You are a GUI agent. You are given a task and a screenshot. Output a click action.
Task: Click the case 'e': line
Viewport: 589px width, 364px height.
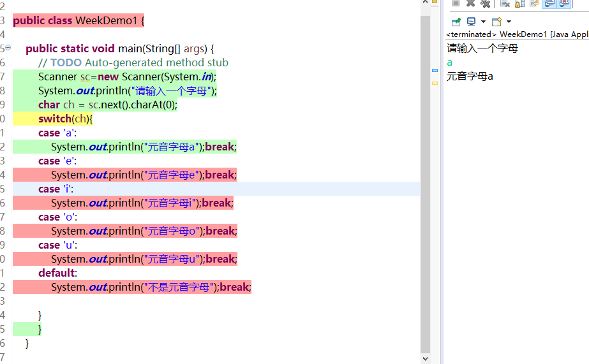pyautogui.click(x=57, y=161)
